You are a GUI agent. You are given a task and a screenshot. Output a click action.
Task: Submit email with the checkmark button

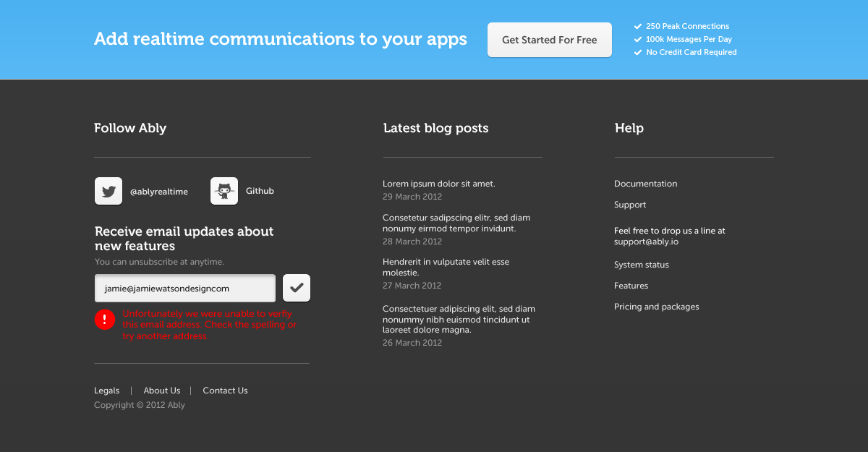[297, 288]
